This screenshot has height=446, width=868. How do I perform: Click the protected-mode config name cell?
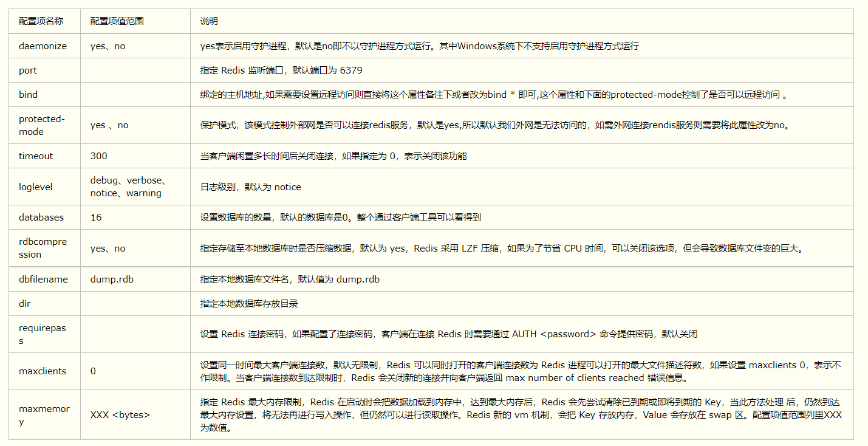click(44, 125)
